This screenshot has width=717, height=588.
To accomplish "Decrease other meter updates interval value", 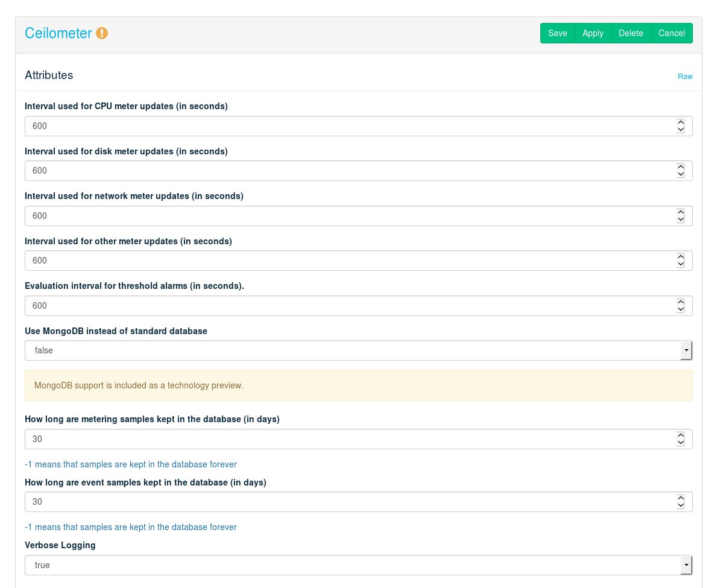I will click(x=680, y=265).
